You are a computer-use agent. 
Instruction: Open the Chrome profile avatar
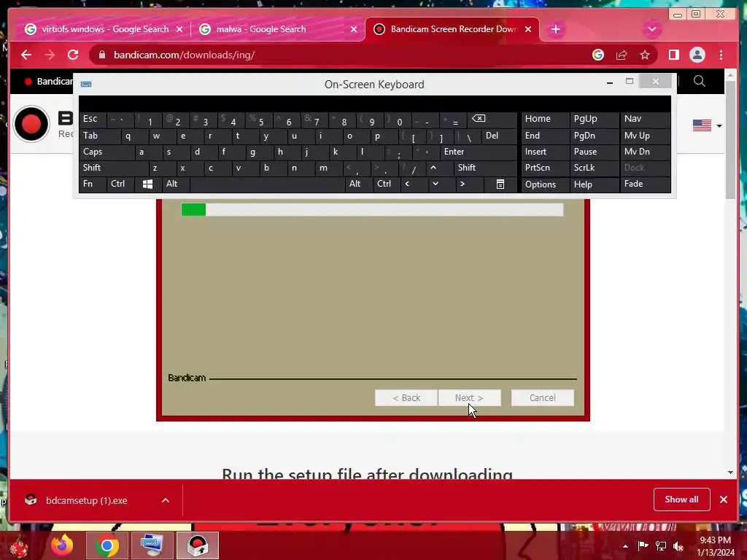tap(697, 55)
